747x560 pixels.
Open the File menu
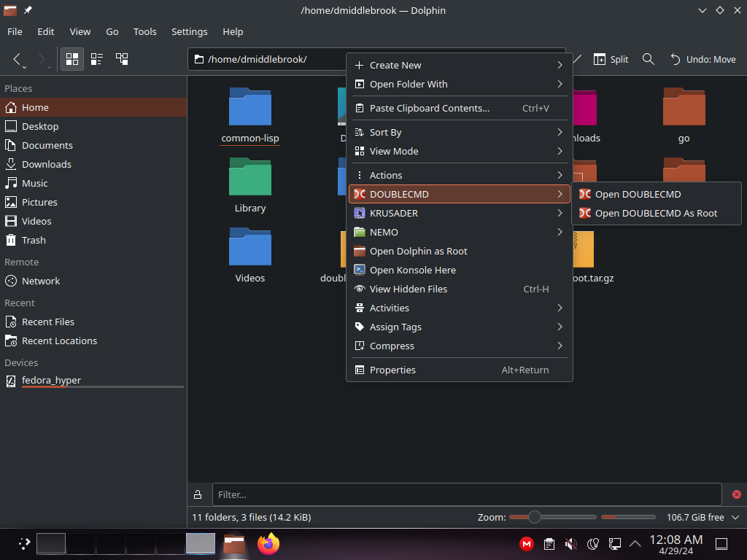tap(15, 31)
